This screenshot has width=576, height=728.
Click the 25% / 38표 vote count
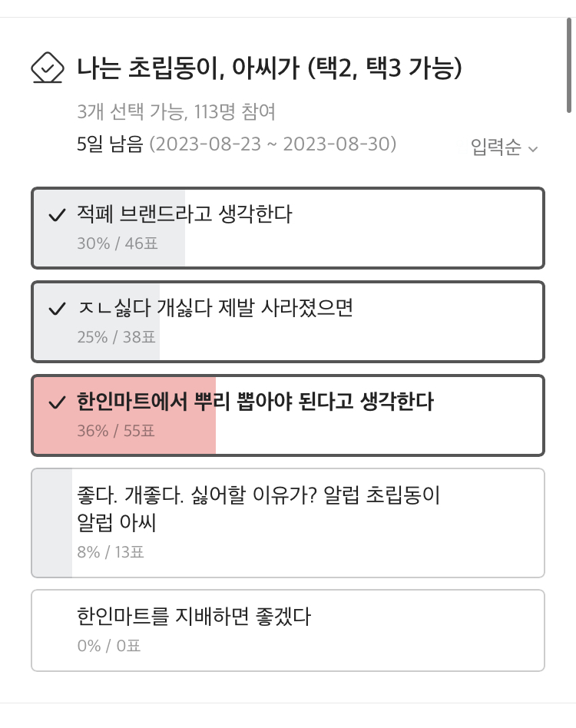116,337
